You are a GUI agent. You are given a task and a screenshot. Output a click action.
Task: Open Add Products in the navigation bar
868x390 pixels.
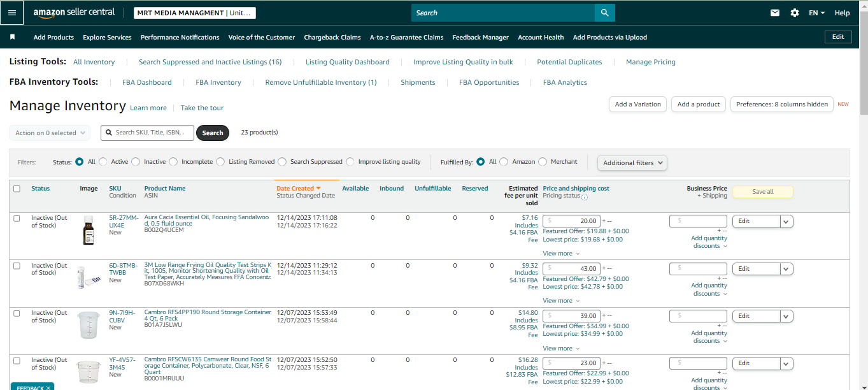point(53,37)
